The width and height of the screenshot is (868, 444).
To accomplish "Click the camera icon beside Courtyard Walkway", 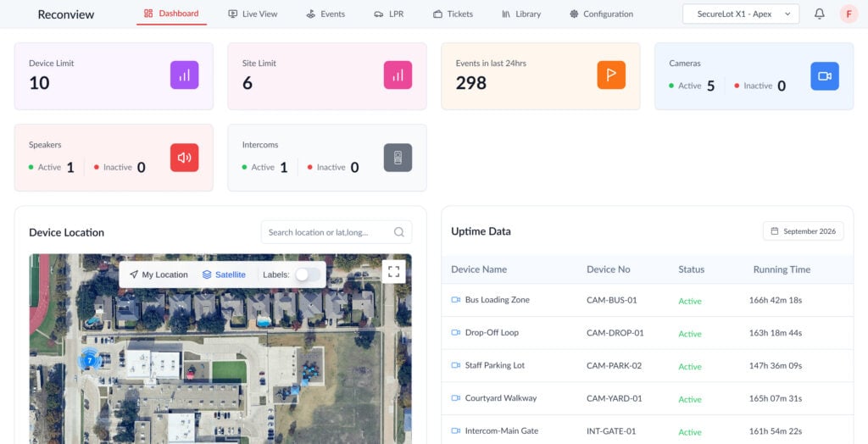I will click(x=455, y=398).
